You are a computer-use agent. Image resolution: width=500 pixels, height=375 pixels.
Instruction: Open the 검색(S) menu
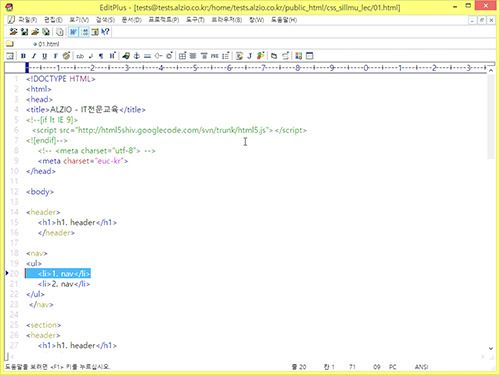pyautogui.click(x=105, y=20)
